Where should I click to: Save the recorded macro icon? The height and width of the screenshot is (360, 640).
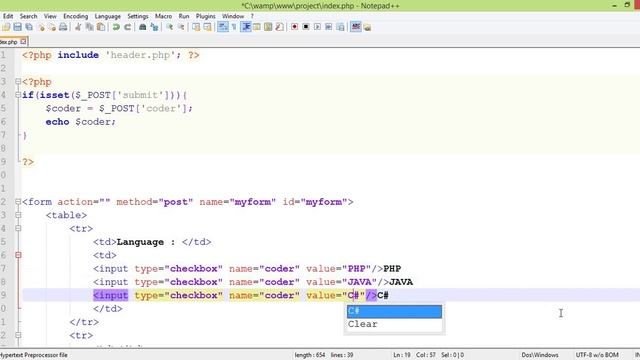pos(340,27)
